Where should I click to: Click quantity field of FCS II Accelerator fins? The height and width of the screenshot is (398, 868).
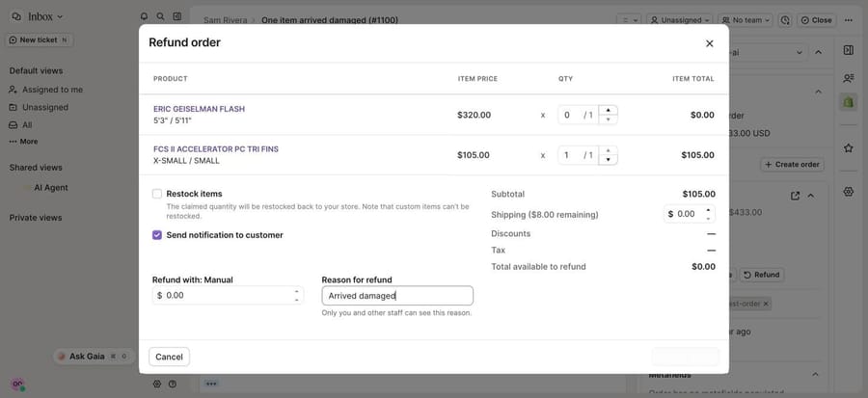pyautogui.click(x=578, y=155)
